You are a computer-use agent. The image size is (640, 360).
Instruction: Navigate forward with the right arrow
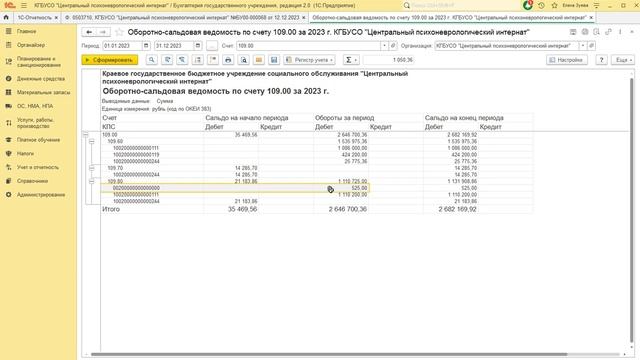click(x=103, y=32)
